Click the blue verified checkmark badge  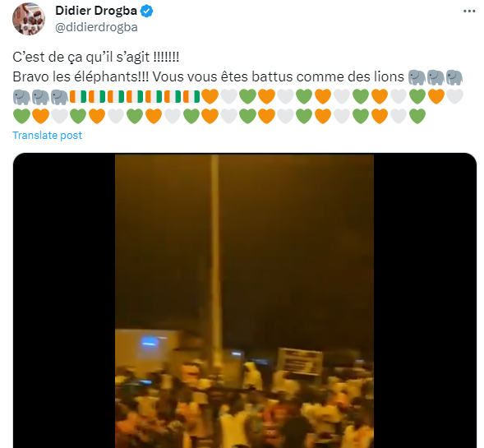pos(146,12)
